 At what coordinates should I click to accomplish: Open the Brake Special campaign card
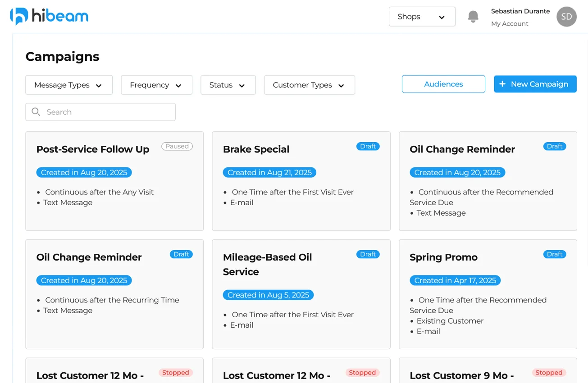[x=256, y=149]
